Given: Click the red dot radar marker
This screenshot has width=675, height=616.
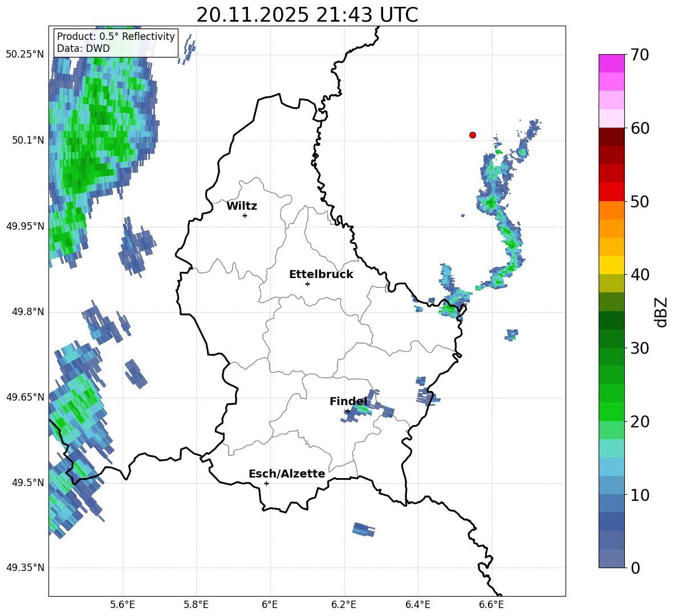Looking at the screenshot, I should tap(472, 135).
